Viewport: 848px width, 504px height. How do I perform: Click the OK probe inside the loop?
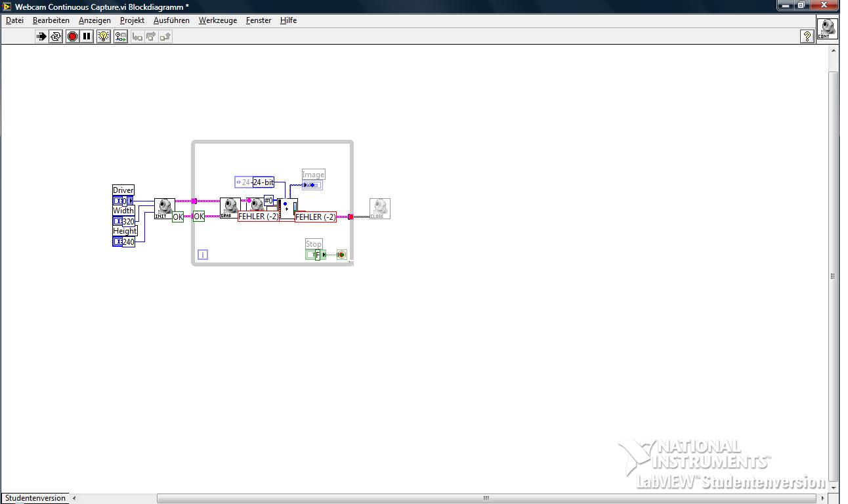(199, 217)
